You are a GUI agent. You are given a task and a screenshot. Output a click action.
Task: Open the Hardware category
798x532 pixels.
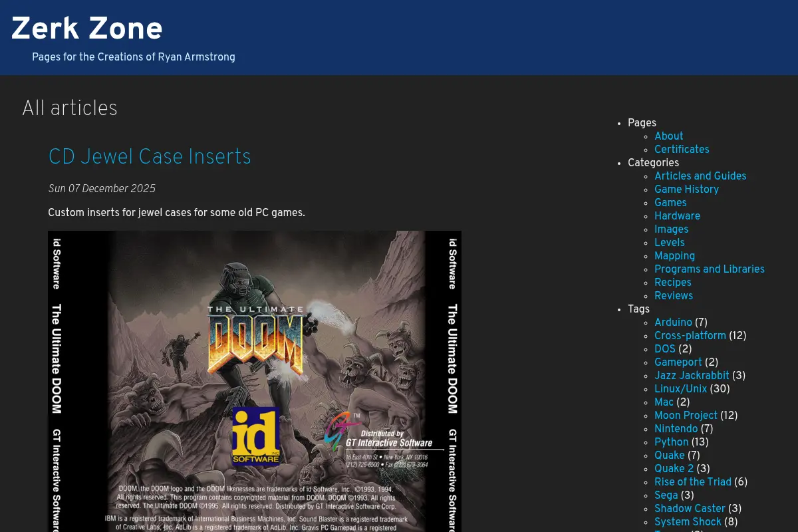coord(677,216)
